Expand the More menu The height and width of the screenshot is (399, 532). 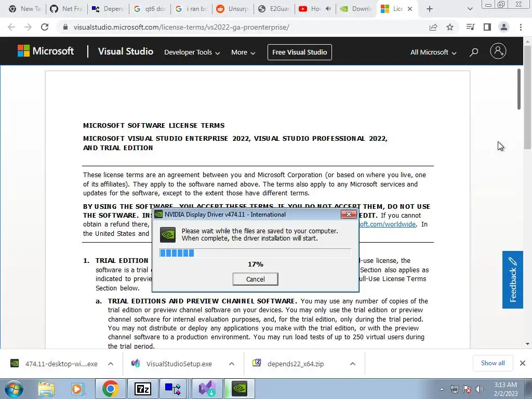coord(243,52)
